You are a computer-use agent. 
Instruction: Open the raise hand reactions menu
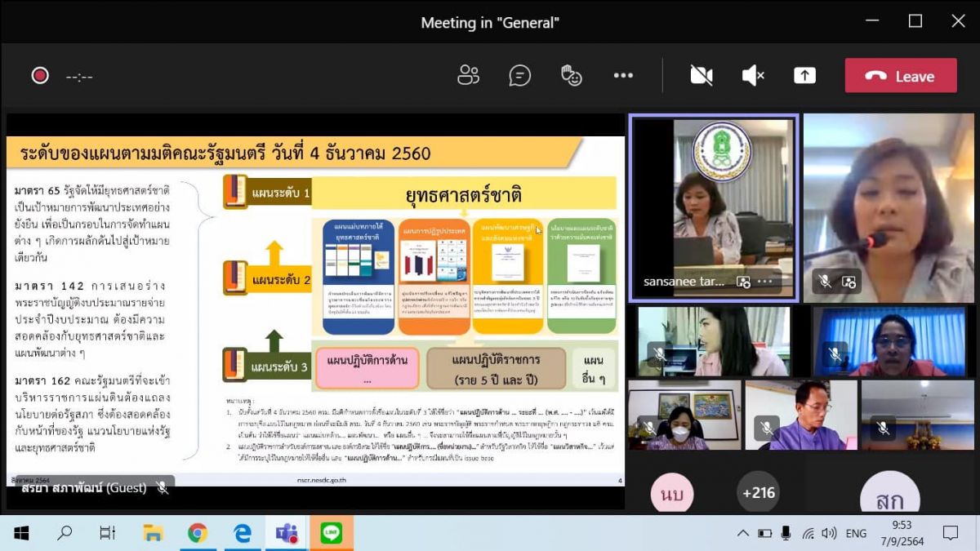coord(571,76)
